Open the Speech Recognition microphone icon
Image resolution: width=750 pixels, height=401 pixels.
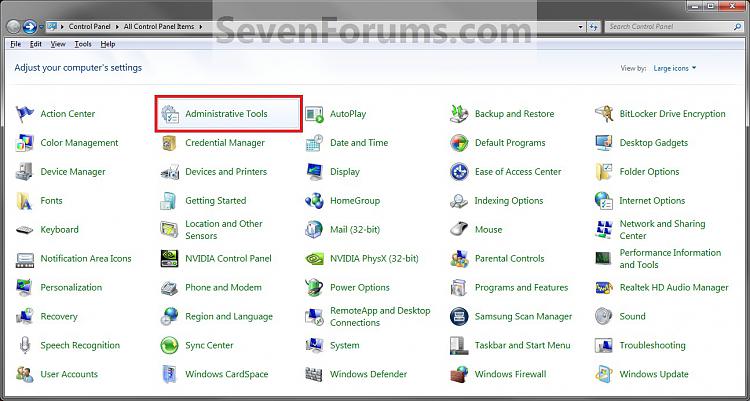coord(25,345)
